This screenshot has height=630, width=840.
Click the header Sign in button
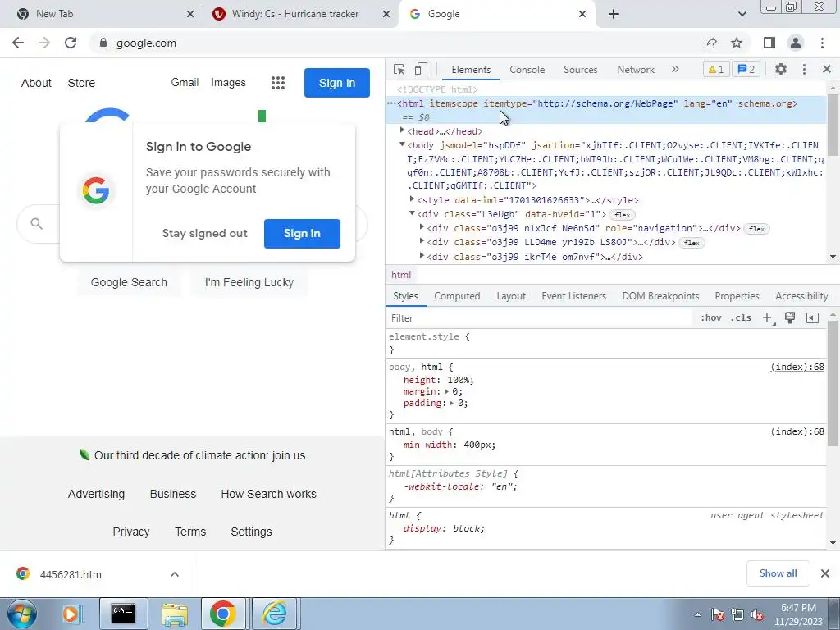[x=337, y=83]
